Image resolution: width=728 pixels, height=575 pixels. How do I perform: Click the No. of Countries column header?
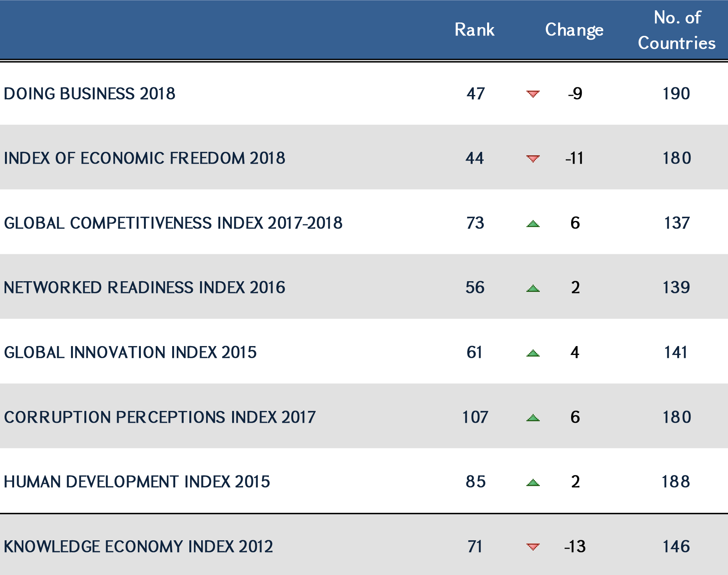(x=676, y=30)
